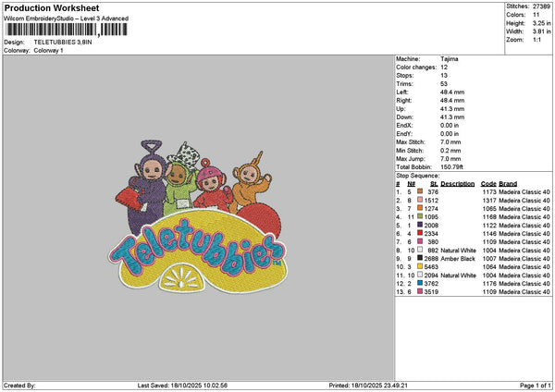Click the 'St.' column header

435,184
